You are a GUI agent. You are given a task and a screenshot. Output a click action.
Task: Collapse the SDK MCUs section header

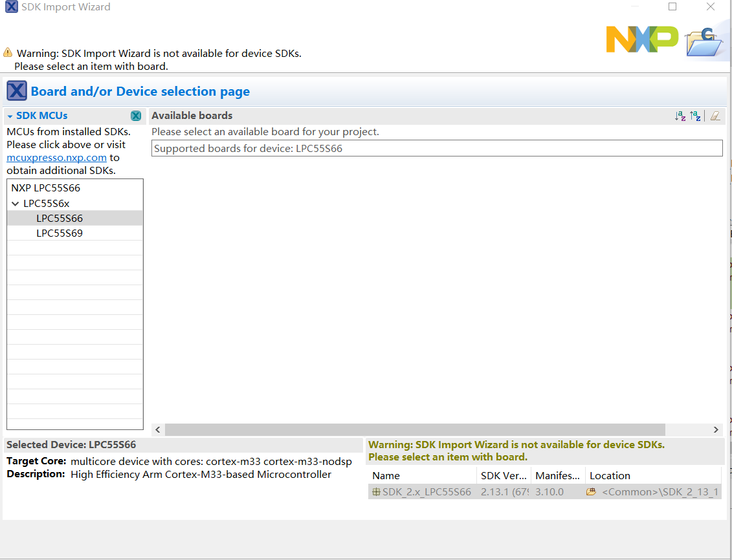(x=9, y=115)
